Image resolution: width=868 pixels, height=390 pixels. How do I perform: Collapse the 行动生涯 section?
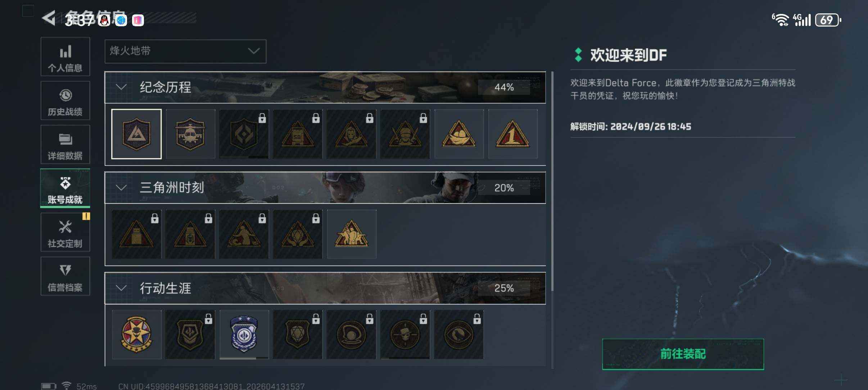pyautogui.click(x=121, y=288)
